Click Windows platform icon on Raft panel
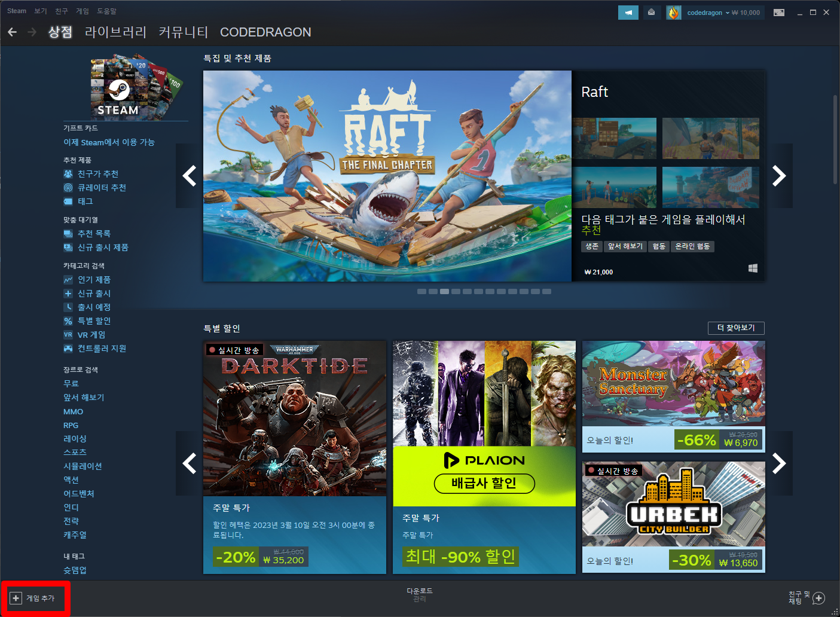The image size is (840, 617). tap(753, 268)
